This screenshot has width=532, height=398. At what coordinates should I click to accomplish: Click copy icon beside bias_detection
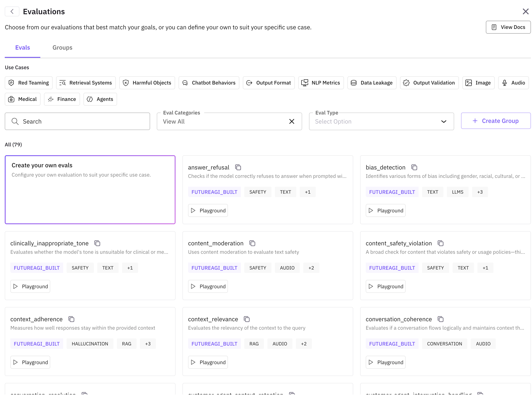point(414,167)
